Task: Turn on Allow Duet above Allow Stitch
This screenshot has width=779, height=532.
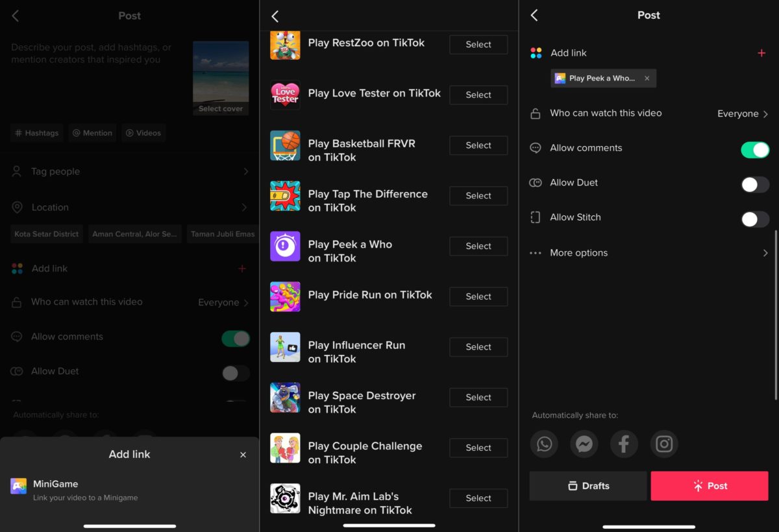Action: tap(755, 185)
